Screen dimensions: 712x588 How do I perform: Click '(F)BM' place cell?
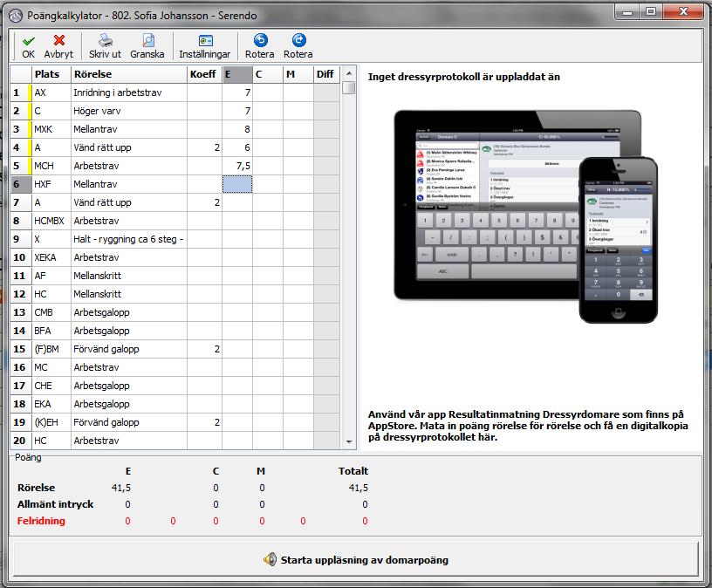tap(51, 349)
